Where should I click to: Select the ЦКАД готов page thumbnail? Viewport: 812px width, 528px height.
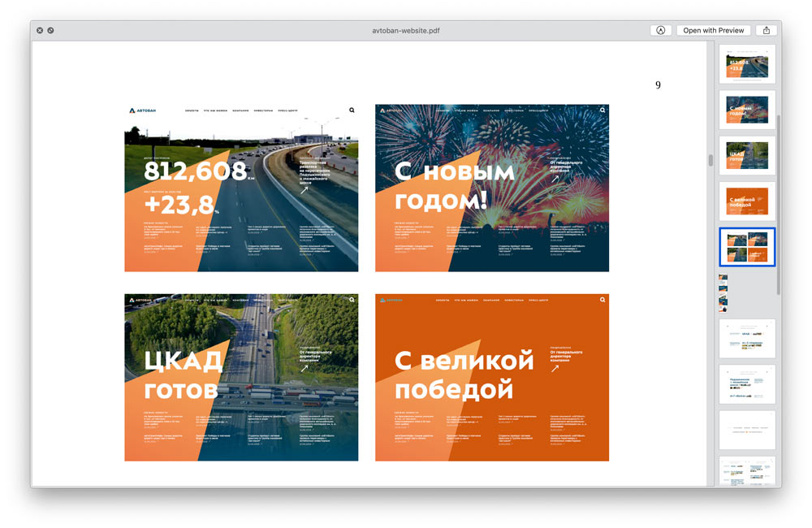pos(747,156)
